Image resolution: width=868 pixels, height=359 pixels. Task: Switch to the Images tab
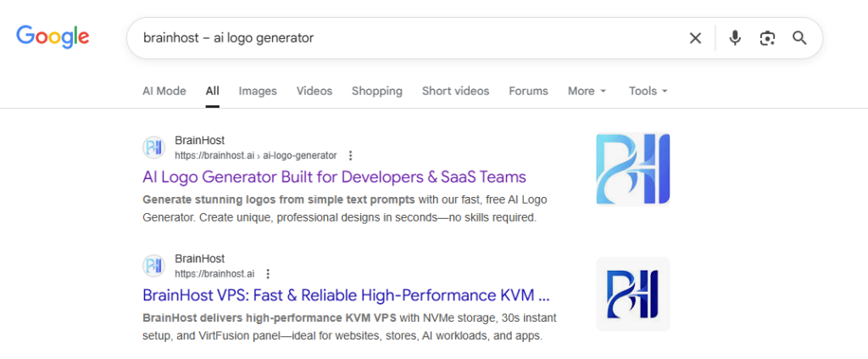point(258,91)
